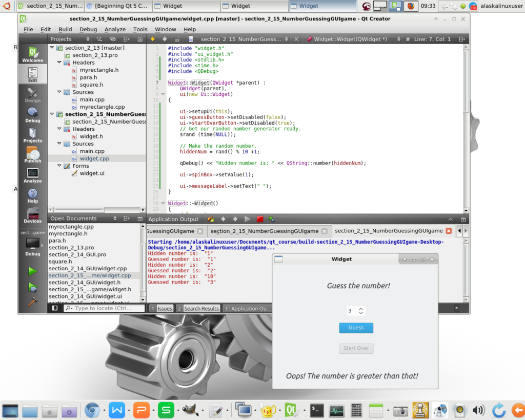Collapse the section_2_13 project tree node
This screenshot has height=420, width=525.
[52, 48]
